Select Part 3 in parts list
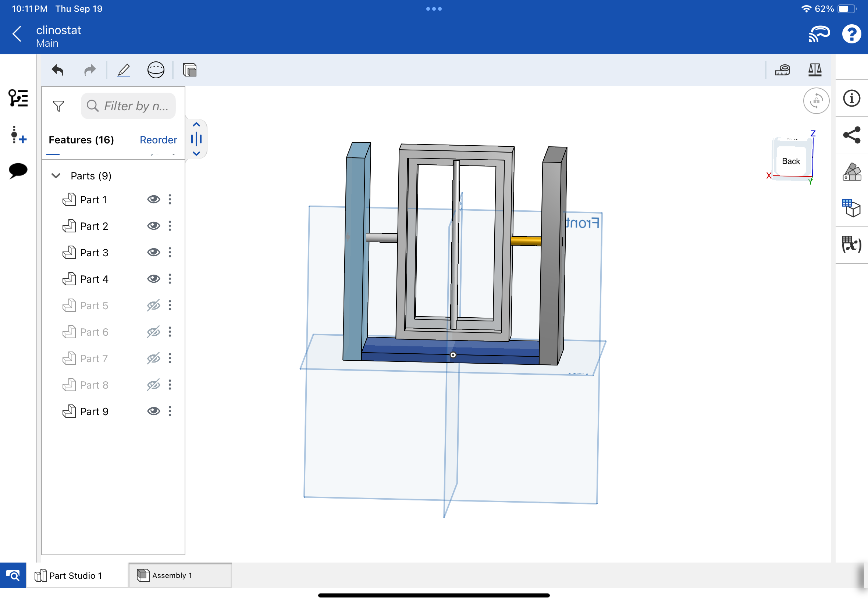 coord(95,253)
